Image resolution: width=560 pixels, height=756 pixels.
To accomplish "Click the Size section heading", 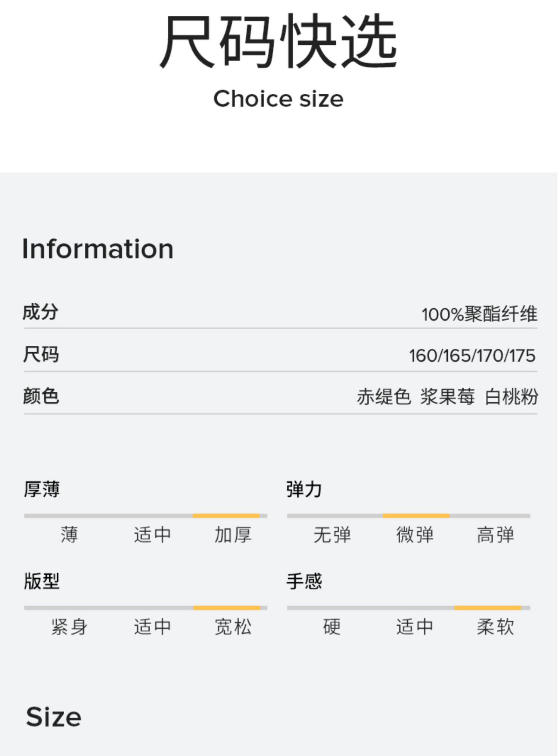I will (x=53, y=717).
